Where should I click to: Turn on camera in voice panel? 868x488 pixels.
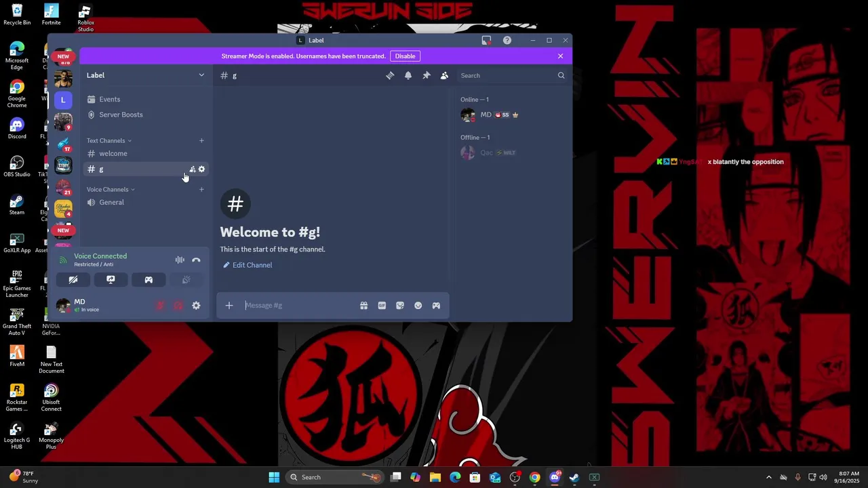(73, 280)
